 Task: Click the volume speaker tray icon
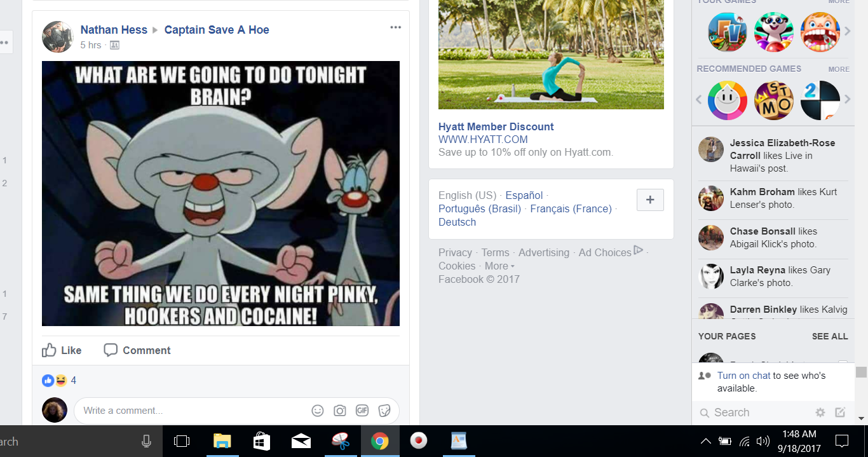point(763,441)
